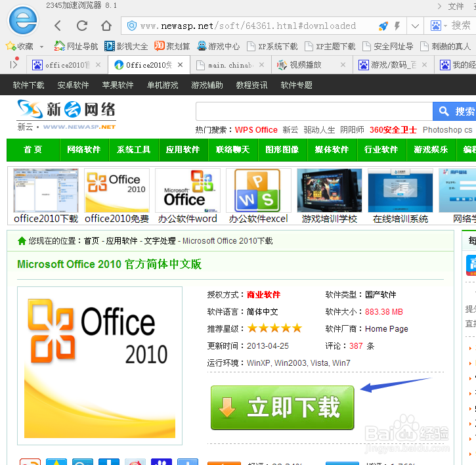Close the main.chinab tab
Image resolution: width=476 pixels, height=465 pixels.
coord(262,65)
